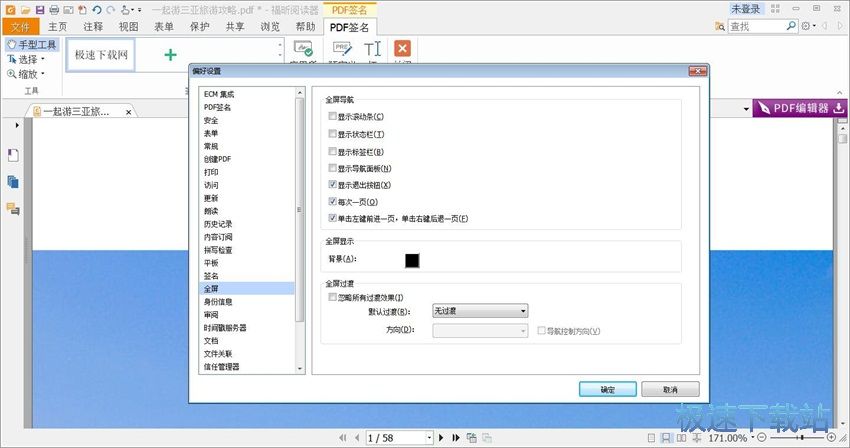Image resolution: width=850 pixels, height=448 pixels.
Task: Jump to first page in the status bar
Action: click(343, 438)
